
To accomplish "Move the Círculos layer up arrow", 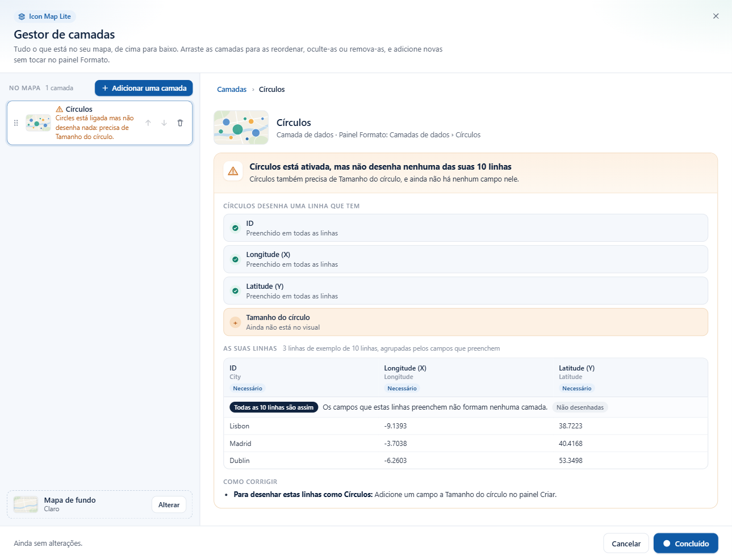I will (148, 123).
